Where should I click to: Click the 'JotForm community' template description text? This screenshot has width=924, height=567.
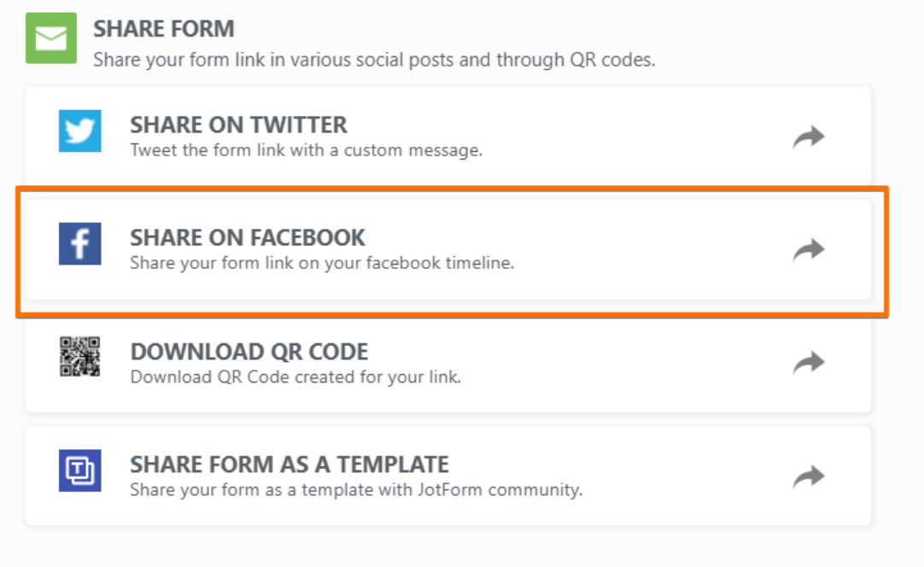click(356, 490)
